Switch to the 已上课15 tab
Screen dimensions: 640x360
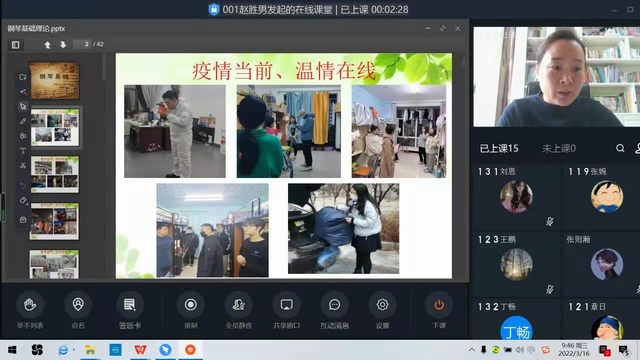[499, 149]
